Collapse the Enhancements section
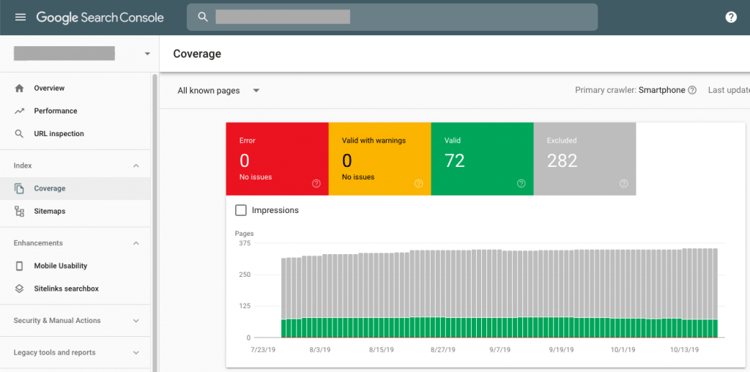The width and height of the screenshot is (750, 372). (x=136, y=243)
